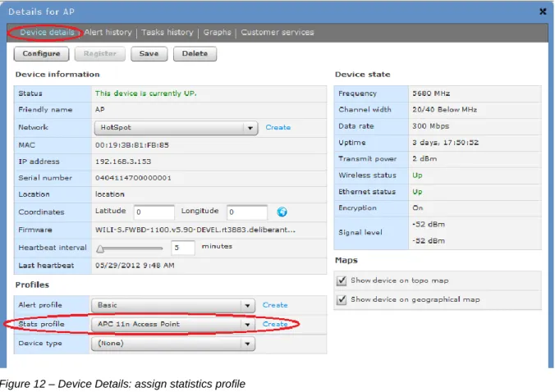Click the uptime value 3 days, 17:50:52

(446, 143)
